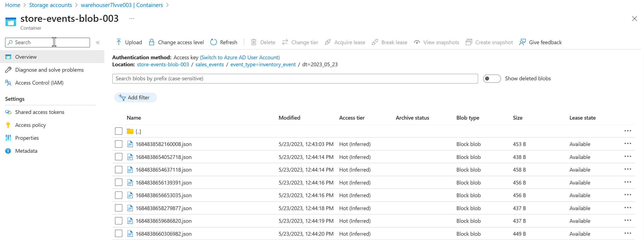Select checkbox for 1684838582160008.json
The width and height of the screenshot is (644, 240).
point(119,144)
